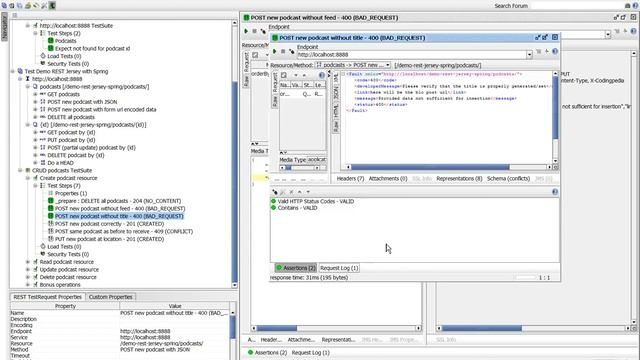Select the 'Valid HTTP Status Codes - VALID' assertion

(316, 201)
